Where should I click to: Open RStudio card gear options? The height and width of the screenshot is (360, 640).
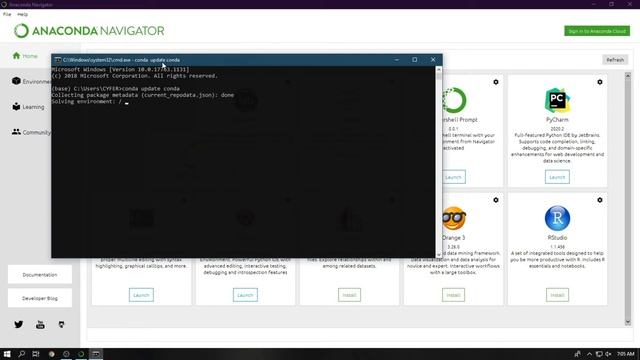click(600, 200)
